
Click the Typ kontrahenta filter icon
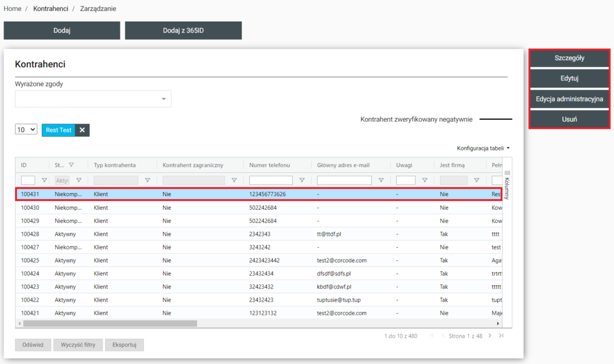click(148, 180)
